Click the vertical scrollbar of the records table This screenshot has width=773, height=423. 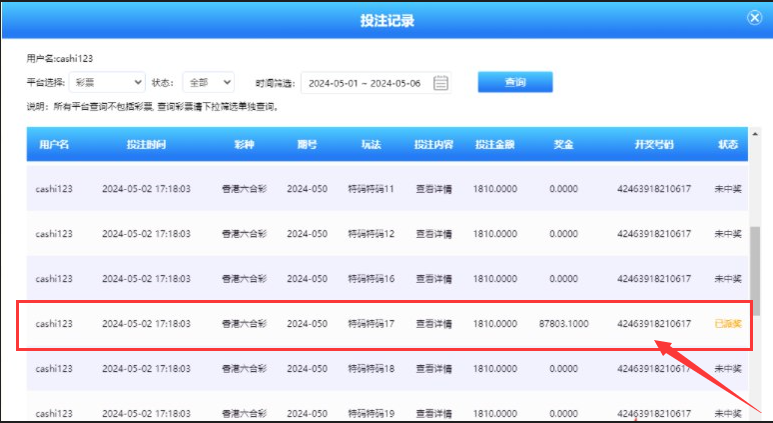756,270
